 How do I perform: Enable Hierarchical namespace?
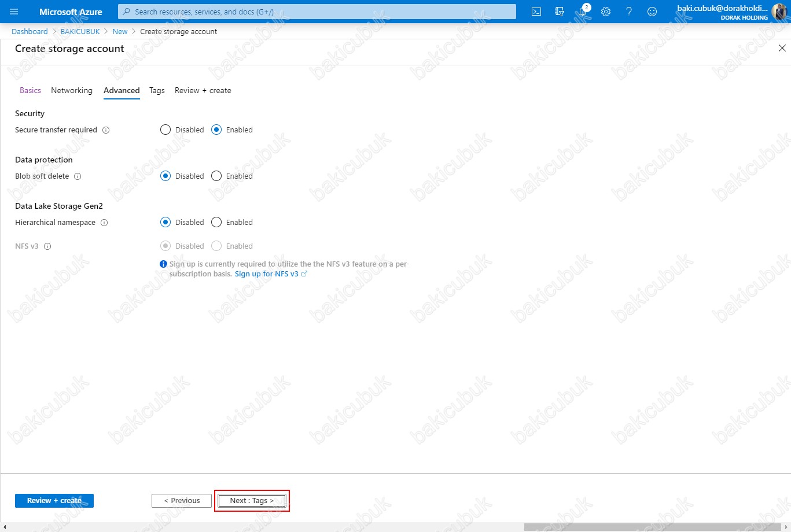click(216, 223)
